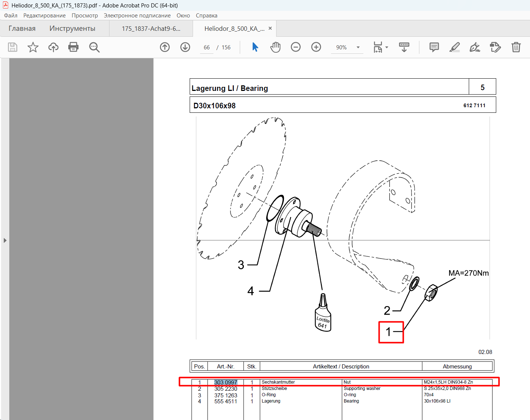Open the Инструменты tab
This screenshot has height=420, width=530.
tap(72, 29)
